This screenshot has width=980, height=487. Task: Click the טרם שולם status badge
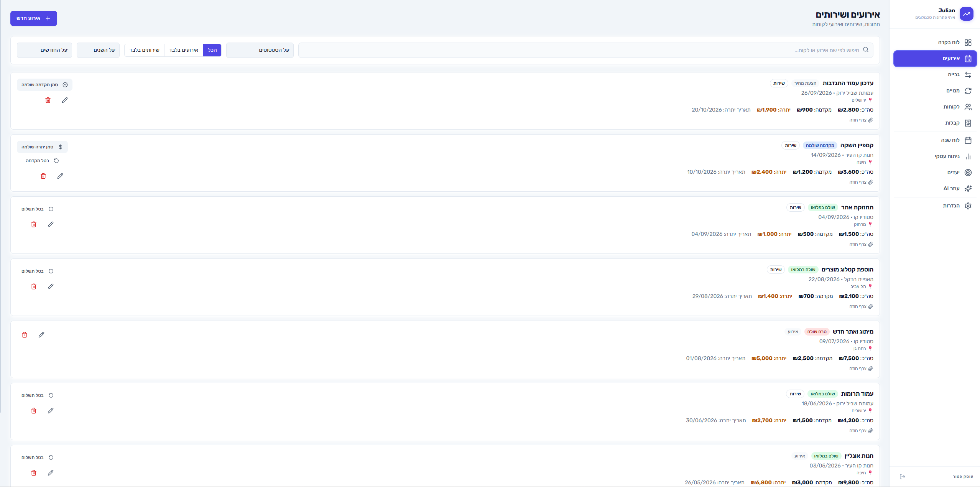tap(817, 332)
